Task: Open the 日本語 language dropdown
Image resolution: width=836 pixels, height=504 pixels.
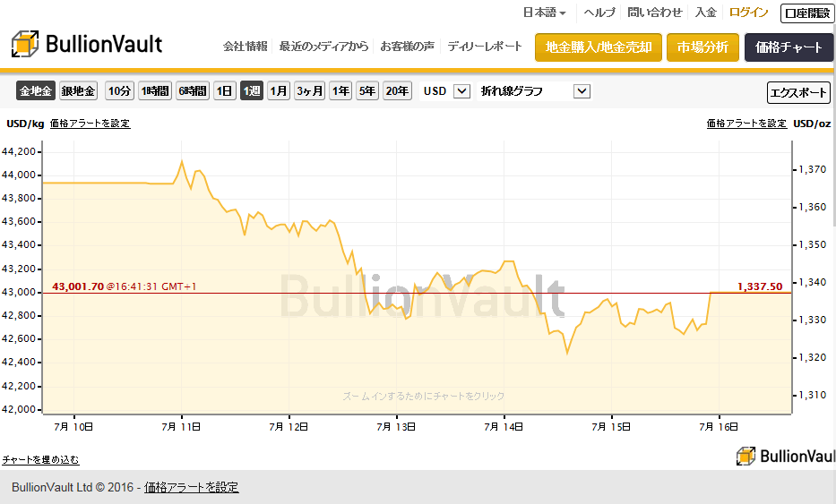Action: point(545,13)
